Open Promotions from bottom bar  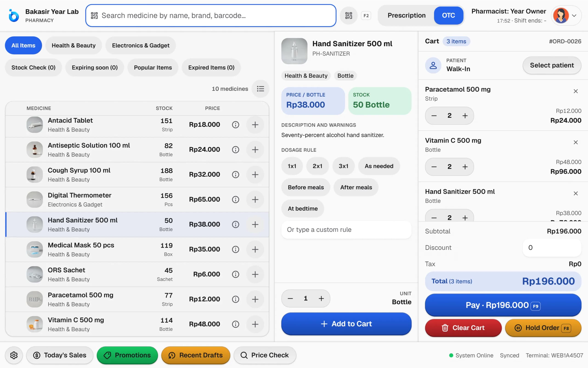pyautogui.click(x=127, y=355)
